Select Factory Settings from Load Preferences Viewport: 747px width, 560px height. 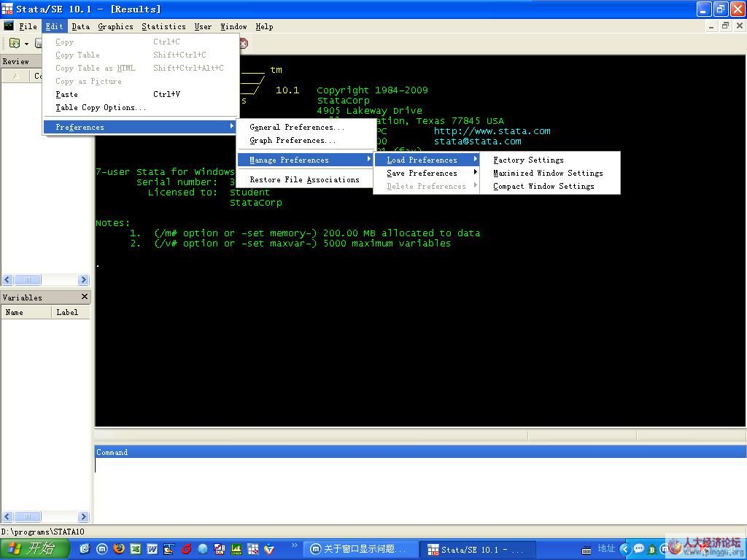tap(528, 160)
